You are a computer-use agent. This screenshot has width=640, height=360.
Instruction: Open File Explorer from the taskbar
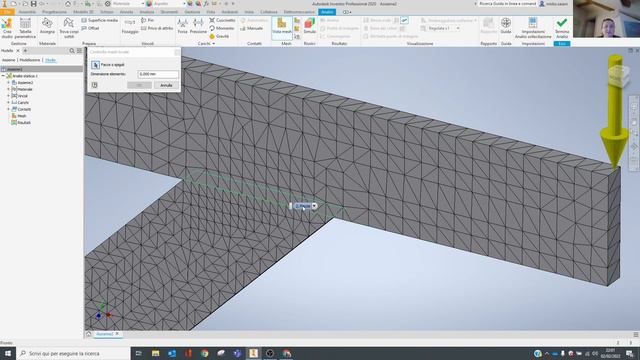156,353
